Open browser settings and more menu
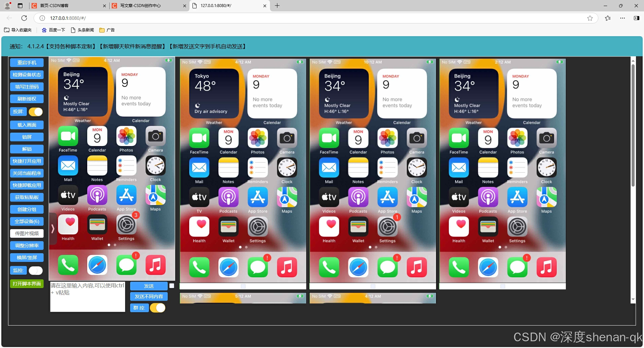This screenshot has height=348, width=644. coord(623,18)
